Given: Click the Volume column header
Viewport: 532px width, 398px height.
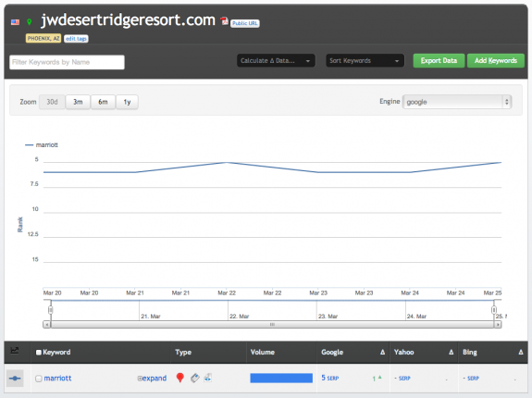Looking at the screenshot, I should (262, 353).
